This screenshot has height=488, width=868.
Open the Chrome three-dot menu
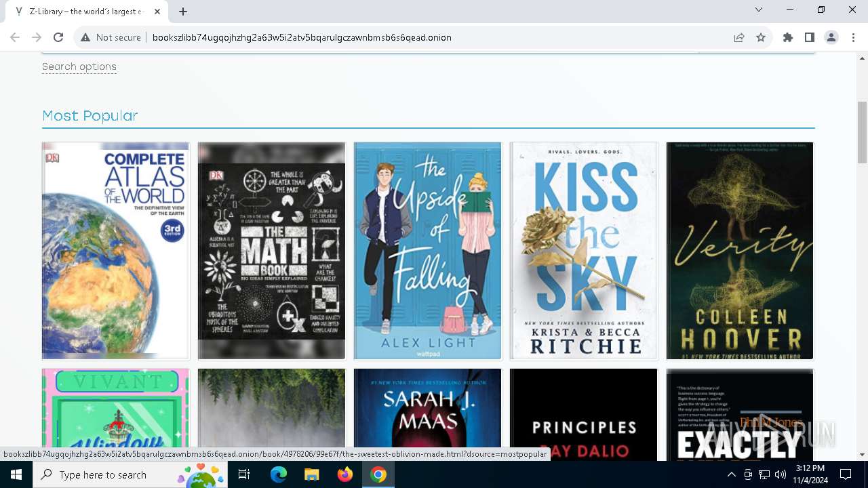(x=852, y=37)
